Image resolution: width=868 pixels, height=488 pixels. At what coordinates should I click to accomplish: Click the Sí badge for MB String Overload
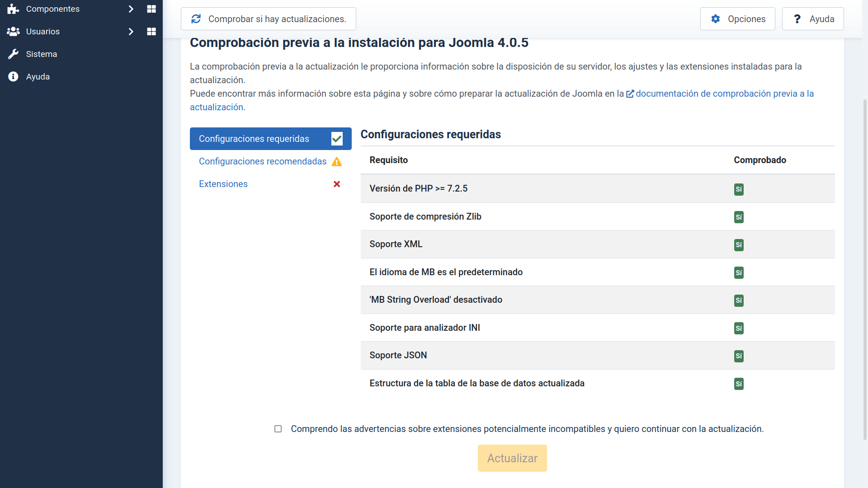[739, 300]
